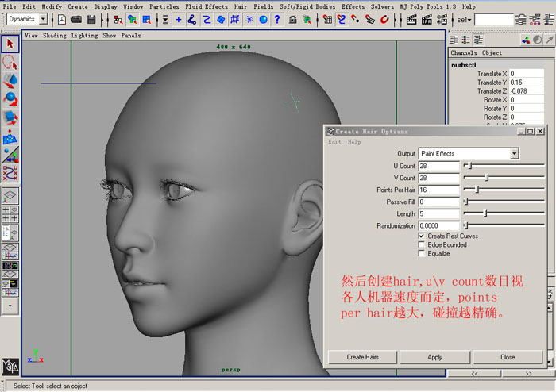This screenshot has width=556, height=392.
Task: Select by hierarchy mode icon
Action: point(118,20)
